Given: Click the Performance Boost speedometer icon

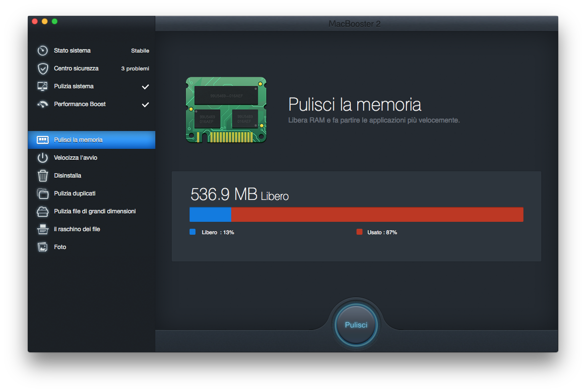Looking at the screenshot, I should click(x=43, y=104).
